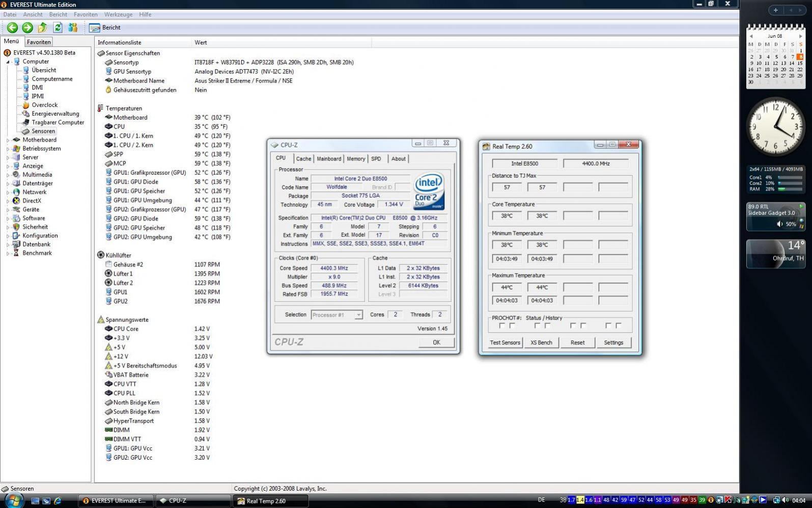Select the Tragbarer Computer laptop item
The image size is (812, 508).
pyautogui.click(x=53, y=122)
